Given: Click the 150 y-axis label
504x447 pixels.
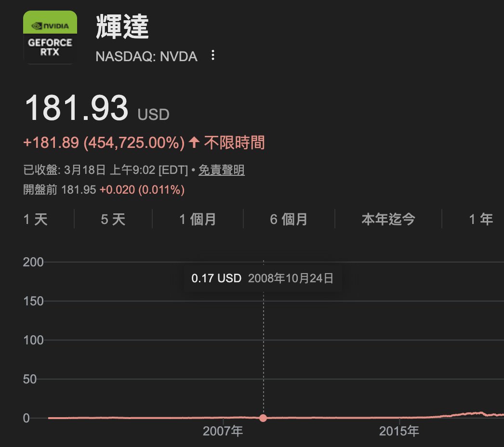Looking at the screenshot, I should (33, 301).
